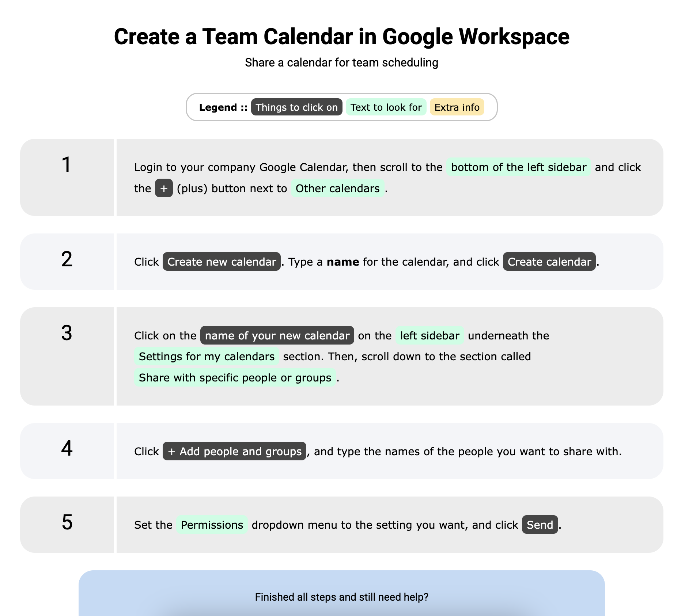Image resolution: width=685 pixels, height=616 pixels.
Task: Click the step number 4 panel
Action: coord(67,451)
